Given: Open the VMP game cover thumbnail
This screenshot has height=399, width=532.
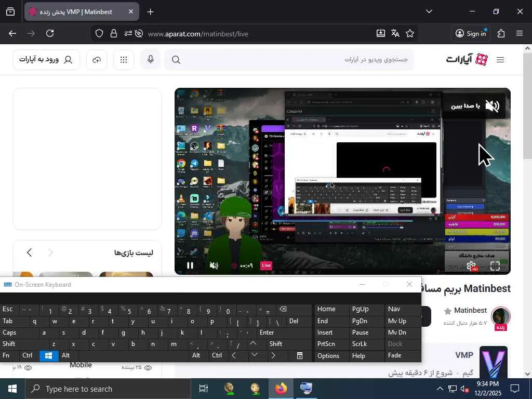Looking at the screenshot, I should tap(494, 362).
